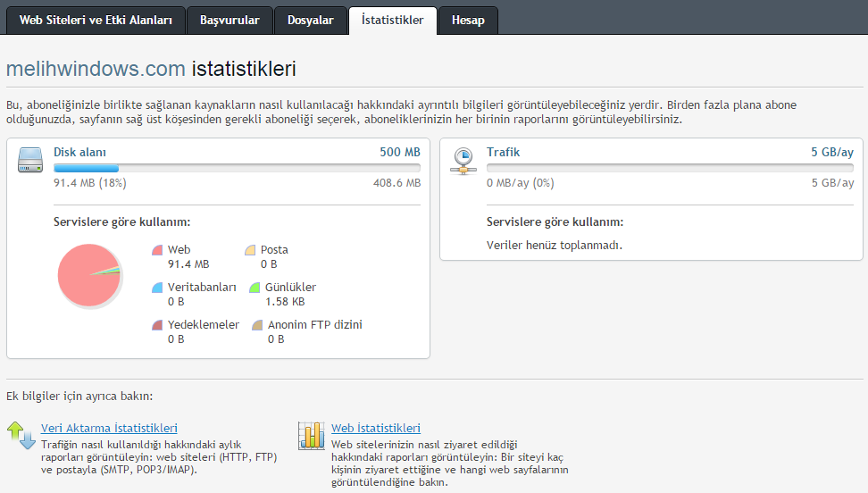Click the disk drive icon next to Disk alanı
Screen dimensions: 868x493
pyautogui.click(x=29, y=160)
